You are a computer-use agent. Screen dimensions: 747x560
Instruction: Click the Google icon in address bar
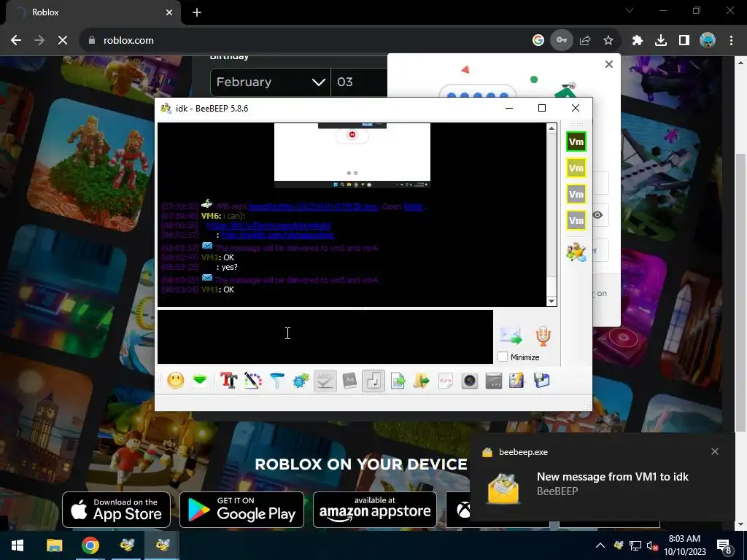(538, 41)
